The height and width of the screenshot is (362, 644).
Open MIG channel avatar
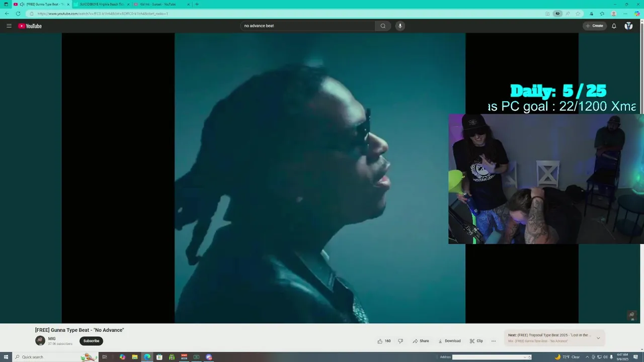[40, 341]
